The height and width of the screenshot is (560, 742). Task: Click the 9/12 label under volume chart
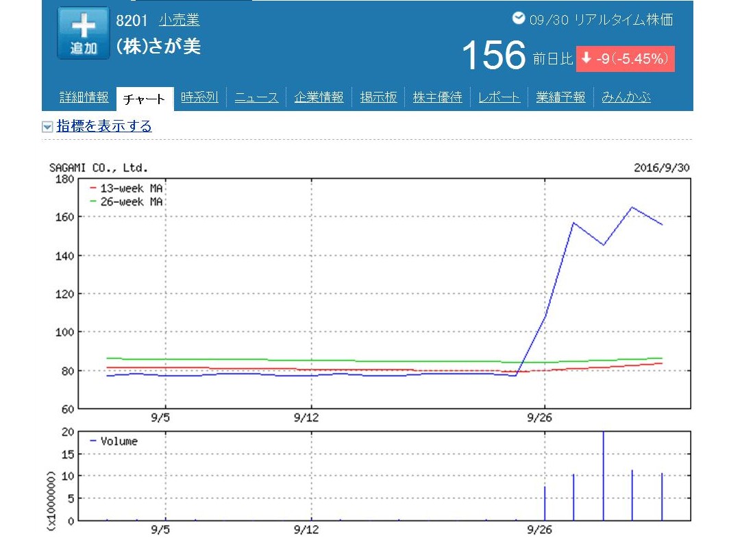coord(306,529)
